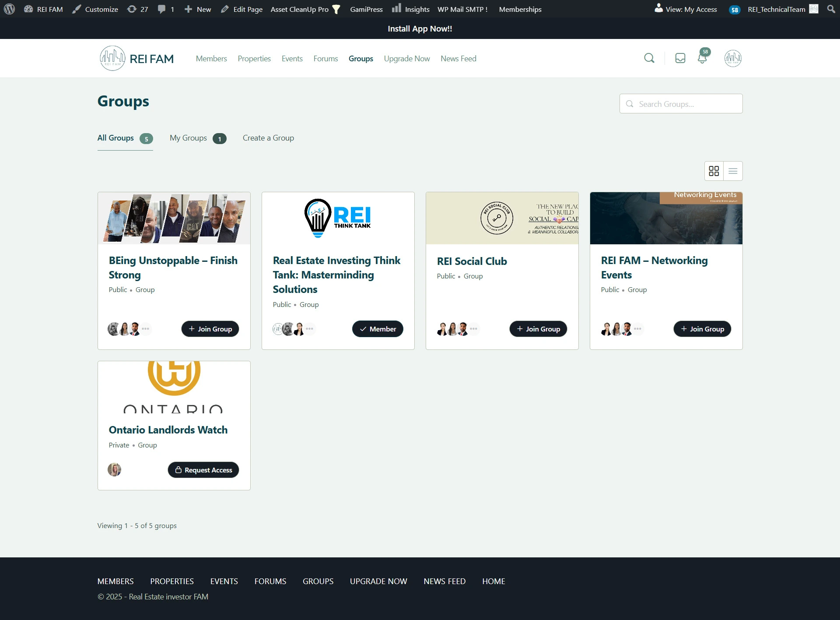Request access to Ontario Landlords Watch
This screenshot has width=840, height=620.
(203, 470)
